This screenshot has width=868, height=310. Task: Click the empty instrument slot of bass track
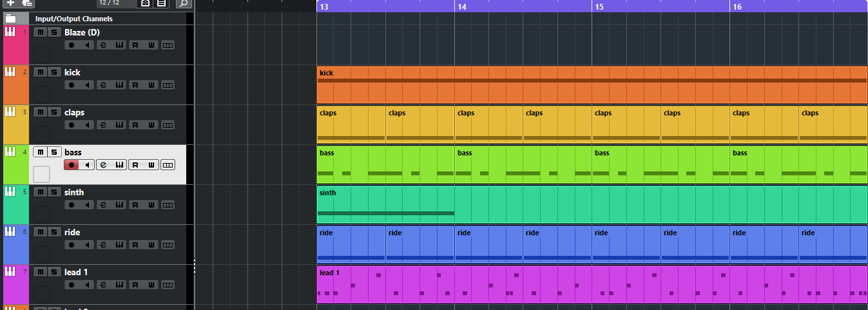(41, 174)
